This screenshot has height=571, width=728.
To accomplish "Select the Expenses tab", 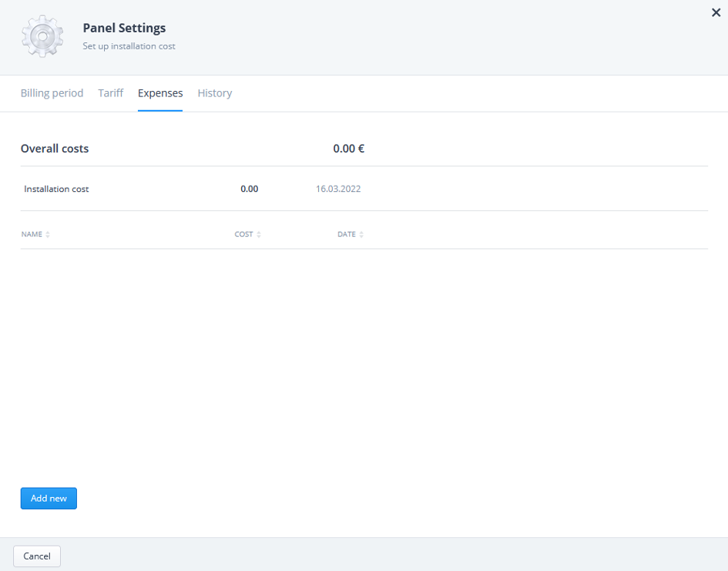I will [x=160, y=93].
